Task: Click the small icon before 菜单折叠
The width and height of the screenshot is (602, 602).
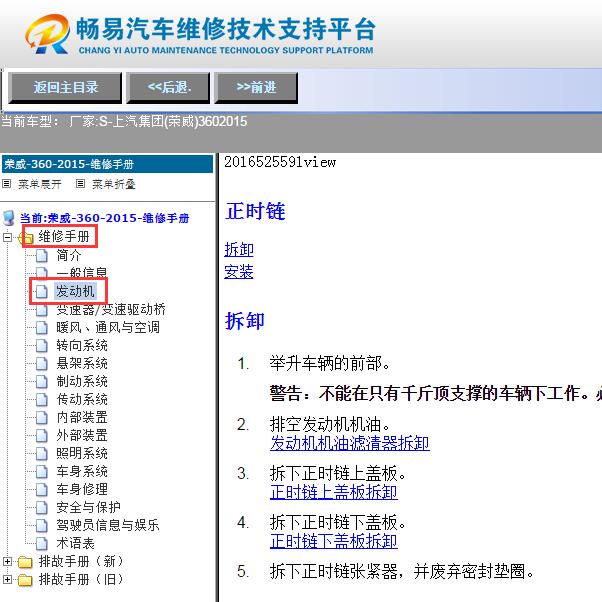Action: click(80, 184)
